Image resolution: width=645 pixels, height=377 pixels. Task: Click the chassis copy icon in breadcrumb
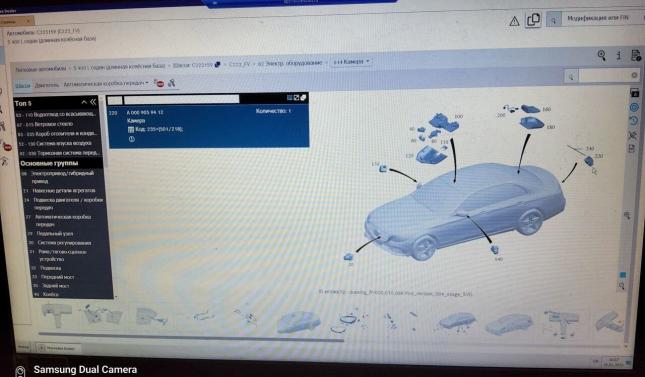[218, 65]
